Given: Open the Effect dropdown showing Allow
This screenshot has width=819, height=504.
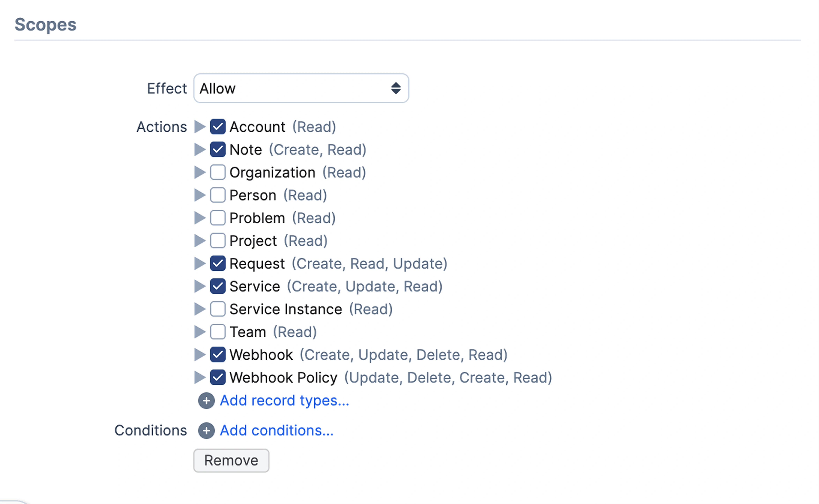Looking at the screenshot, I should click(x=301, y=88).
